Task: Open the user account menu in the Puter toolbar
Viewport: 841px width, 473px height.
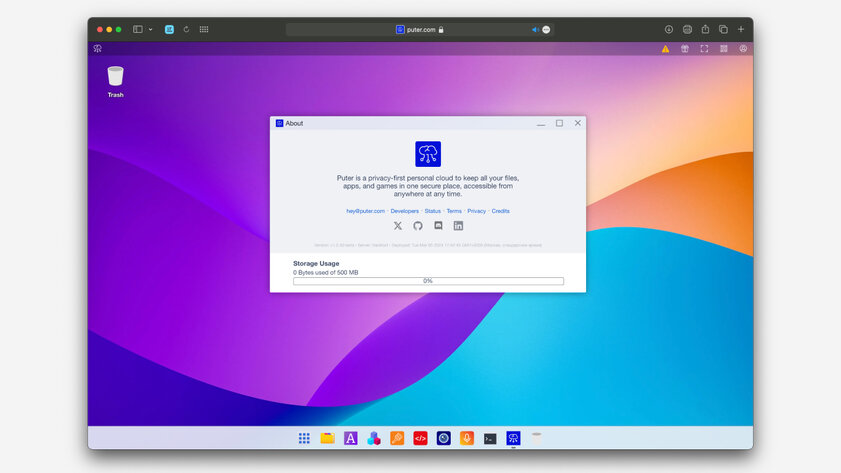Action: click(743, 49)
